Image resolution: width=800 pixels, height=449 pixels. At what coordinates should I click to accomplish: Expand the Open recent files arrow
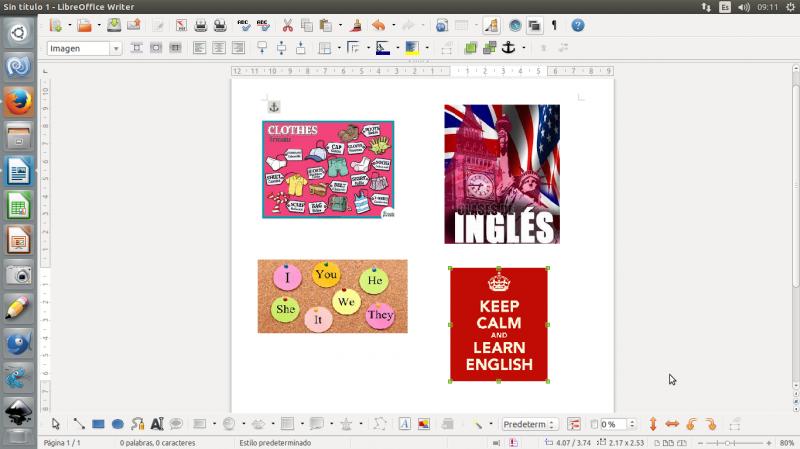pos(98,25)
